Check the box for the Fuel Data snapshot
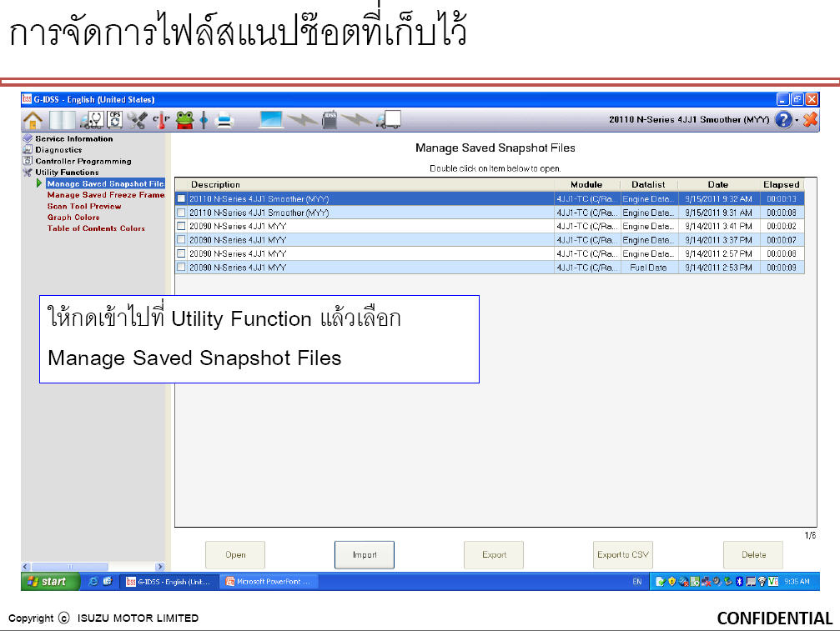Image resolution: width=840 pixels, height=631 pixels. click(x=182, y=267)
